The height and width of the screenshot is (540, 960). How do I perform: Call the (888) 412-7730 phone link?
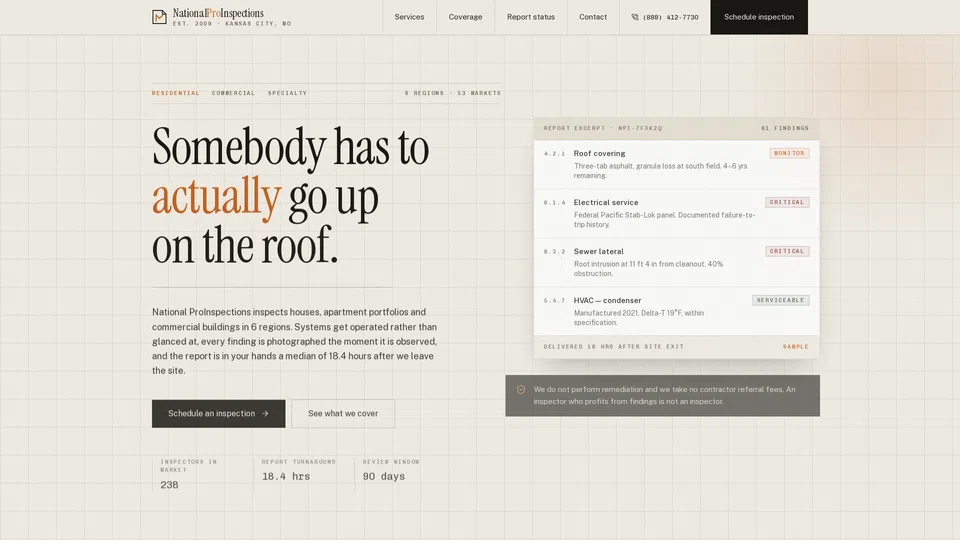(x=665, y=17)
